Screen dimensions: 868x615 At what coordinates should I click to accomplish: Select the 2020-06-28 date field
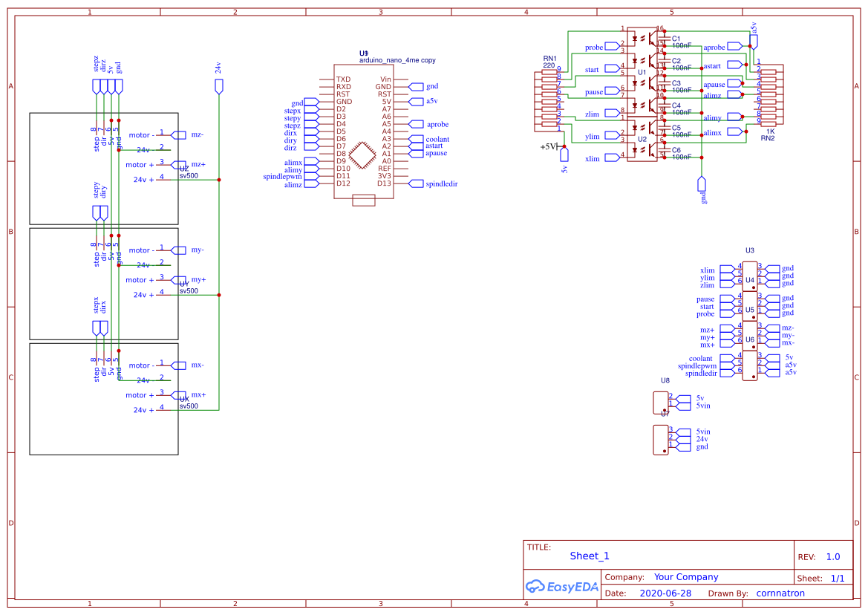click(x=665, y=593)
